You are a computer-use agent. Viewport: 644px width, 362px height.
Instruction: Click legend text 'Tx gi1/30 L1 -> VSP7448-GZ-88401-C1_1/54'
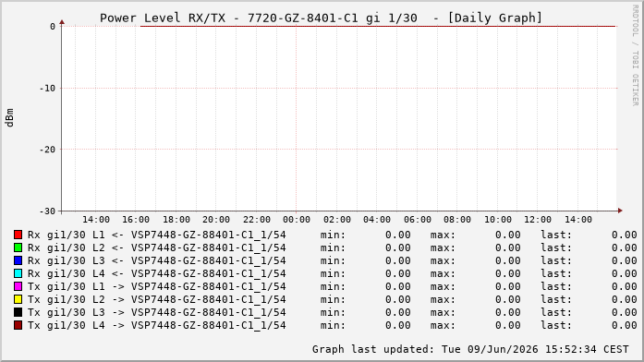click(x=156, y=287)
